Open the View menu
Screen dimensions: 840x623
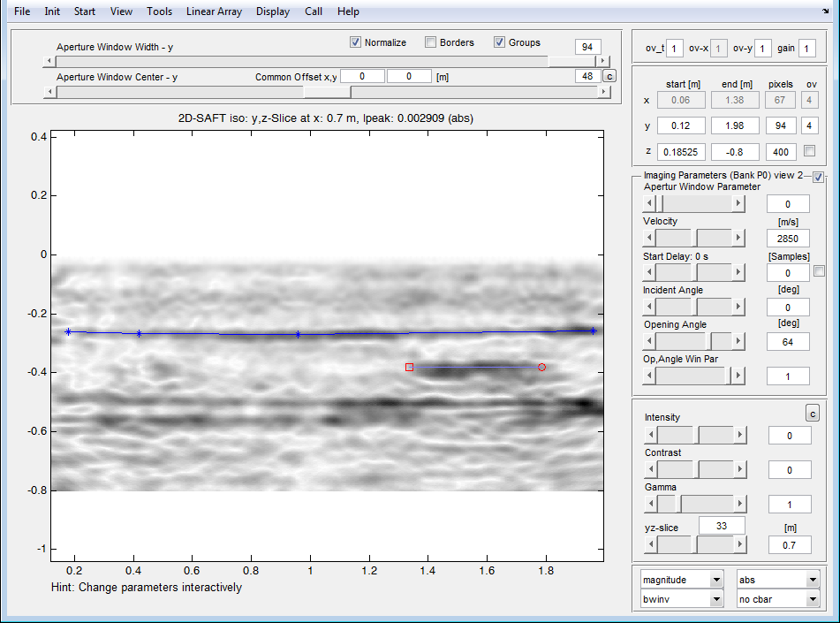point(121,11)
